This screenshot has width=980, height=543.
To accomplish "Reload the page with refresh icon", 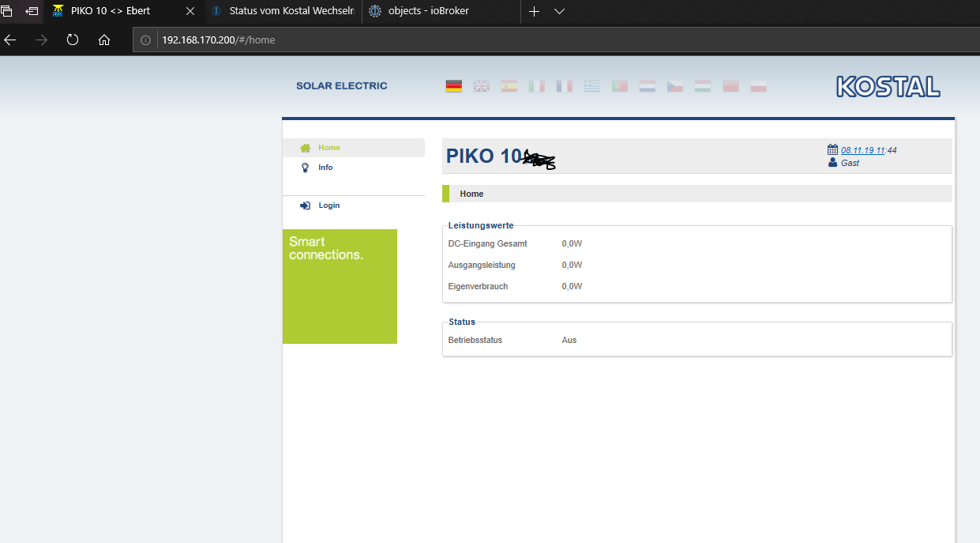I will 73,40.
